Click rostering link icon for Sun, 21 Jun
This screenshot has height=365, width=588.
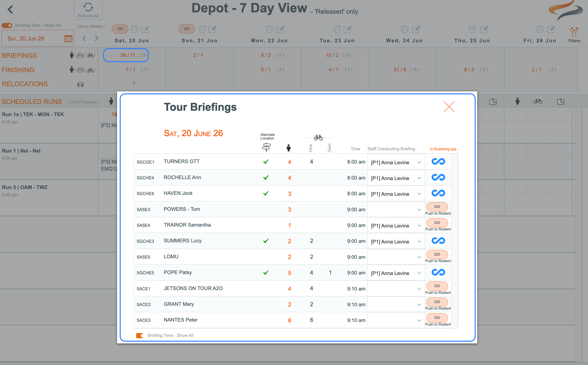click(186, 29)
